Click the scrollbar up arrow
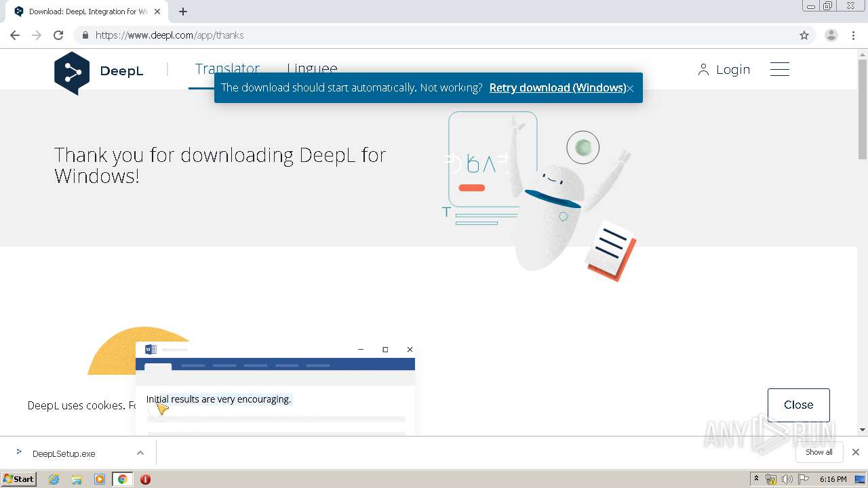The image size is (868, 488). [863, 54]
